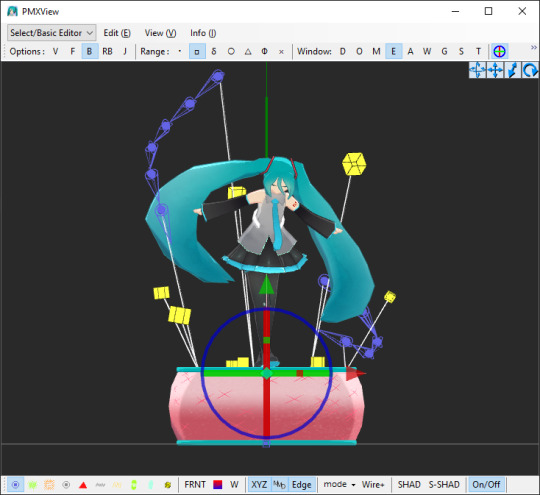This screenshot has width=540, height=495.
Task: Open the O window
Action: point(359,52)
